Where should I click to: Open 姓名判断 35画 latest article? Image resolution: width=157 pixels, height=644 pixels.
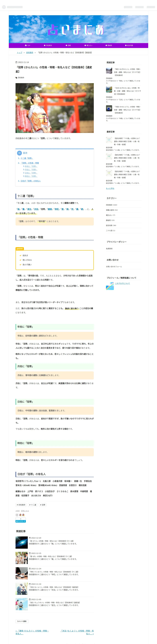coord(127,158)
